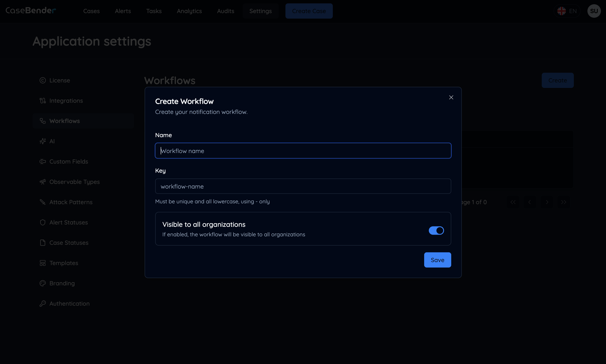Click the Workflow name input field
The width and height of the screenshot is (606, 364).
[303, 151]
